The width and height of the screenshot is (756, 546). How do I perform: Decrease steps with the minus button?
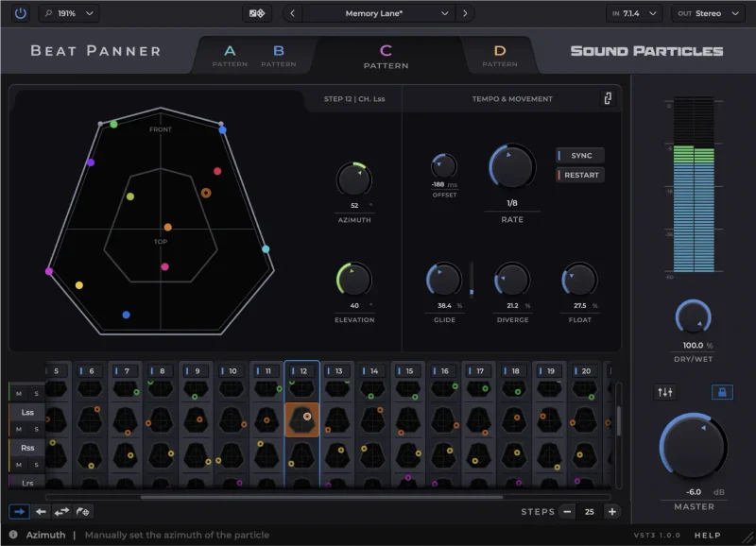tap(568, 511)
